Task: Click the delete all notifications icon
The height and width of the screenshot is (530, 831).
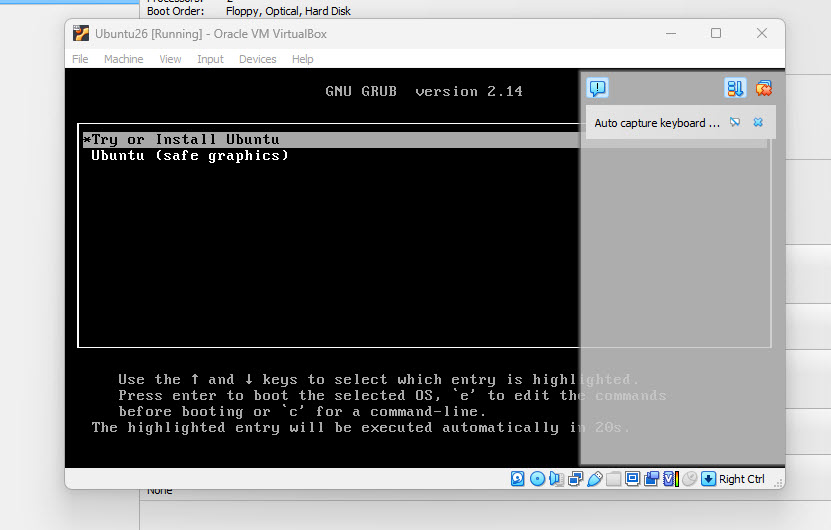Action: (x=763, y=88)
